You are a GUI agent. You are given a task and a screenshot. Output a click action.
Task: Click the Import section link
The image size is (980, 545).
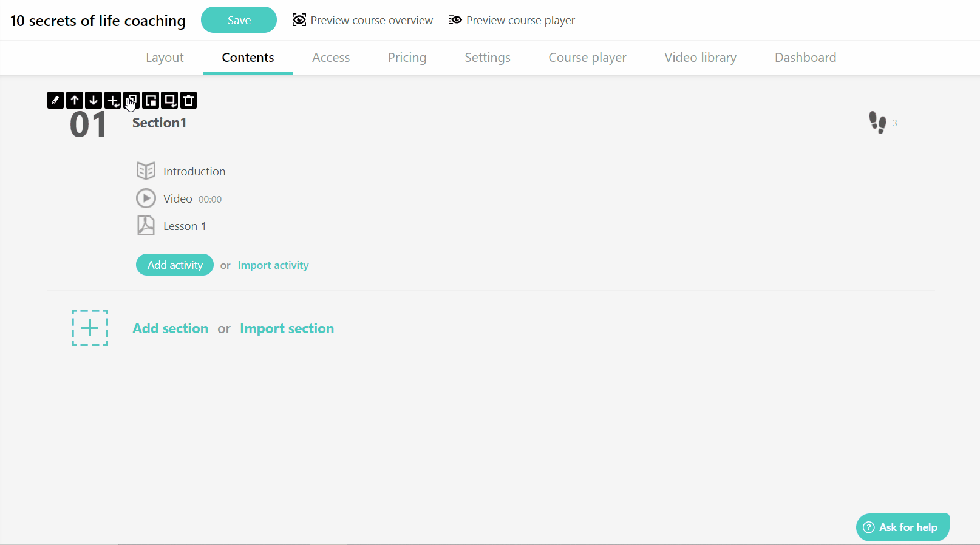[x=287, y=328]
